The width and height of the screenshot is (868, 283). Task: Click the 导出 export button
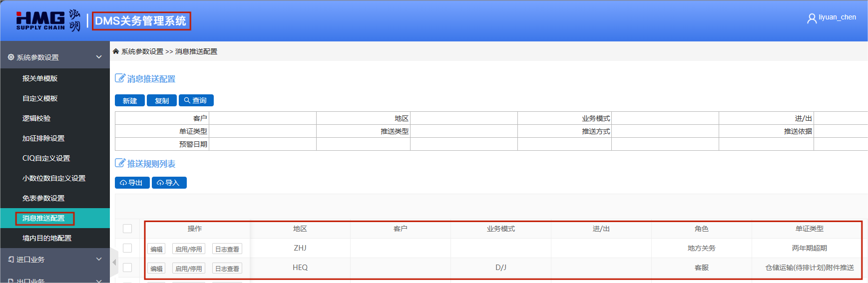pos(132,183)
